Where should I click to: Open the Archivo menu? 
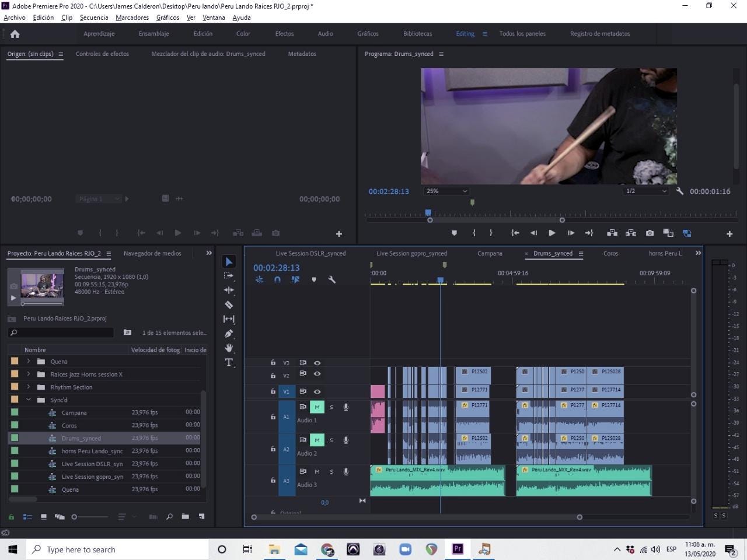coord(15,17)
